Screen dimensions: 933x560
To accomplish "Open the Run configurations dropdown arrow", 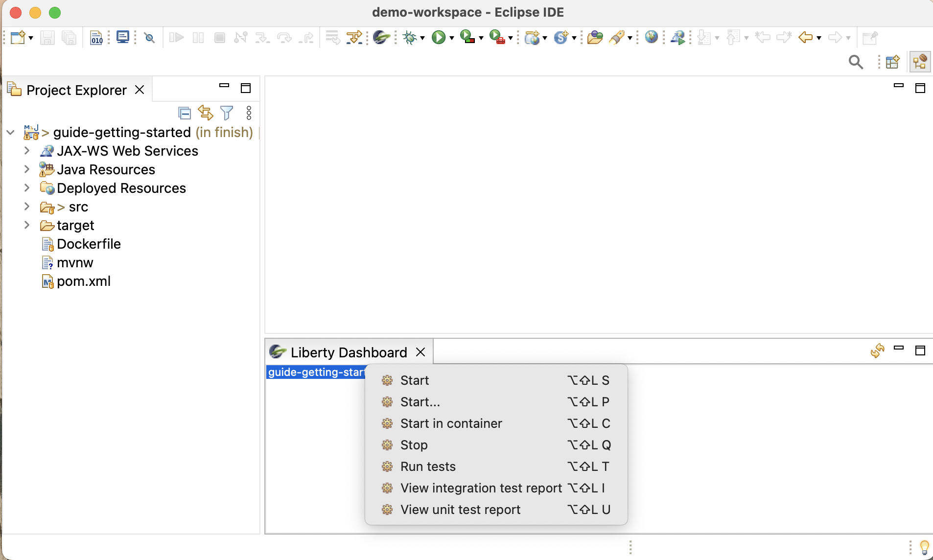I will tap(451, 38).
